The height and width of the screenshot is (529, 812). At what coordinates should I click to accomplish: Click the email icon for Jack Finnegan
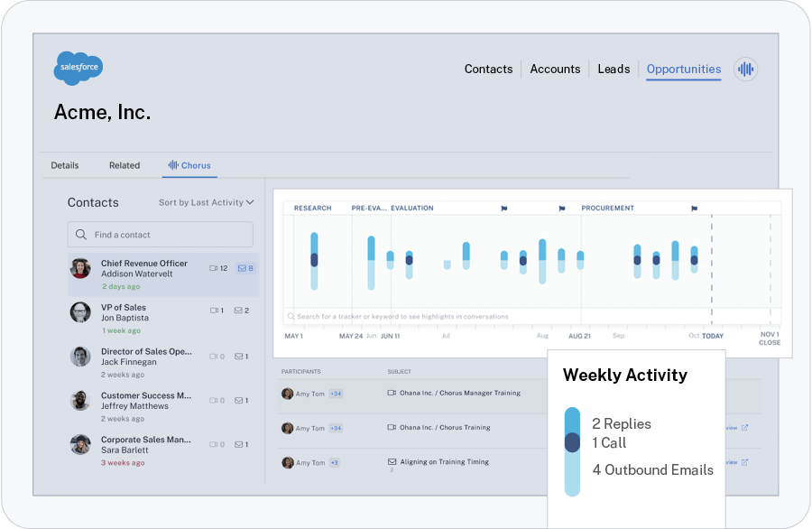[239, 356]
